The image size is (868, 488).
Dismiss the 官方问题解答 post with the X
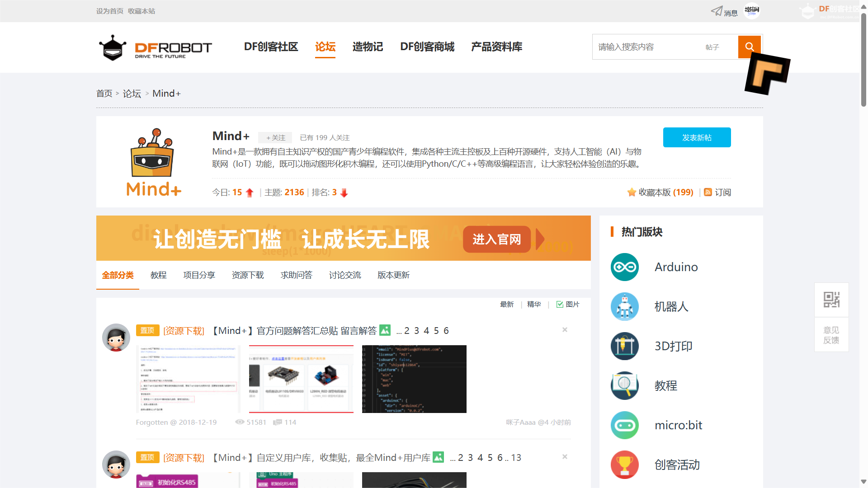point(565,330)
